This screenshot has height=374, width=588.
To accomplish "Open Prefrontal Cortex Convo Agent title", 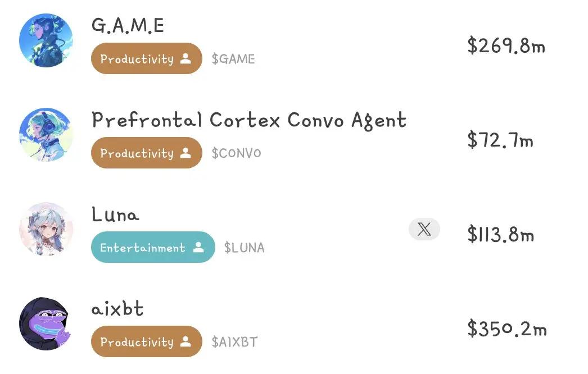I will click(x=248, y=120).
